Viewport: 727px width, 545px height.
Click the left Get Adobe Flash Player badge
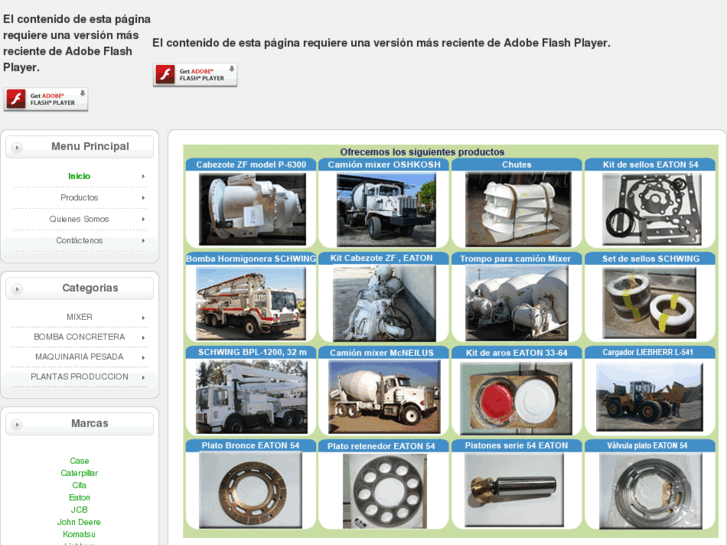coord(45,99)
